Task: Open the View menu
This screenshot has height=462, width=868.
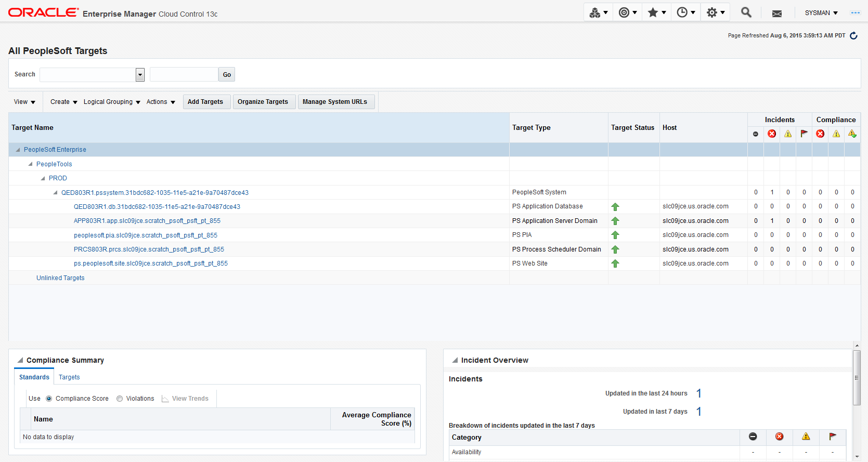Action: pyautogui.click(x=24, y=102)
